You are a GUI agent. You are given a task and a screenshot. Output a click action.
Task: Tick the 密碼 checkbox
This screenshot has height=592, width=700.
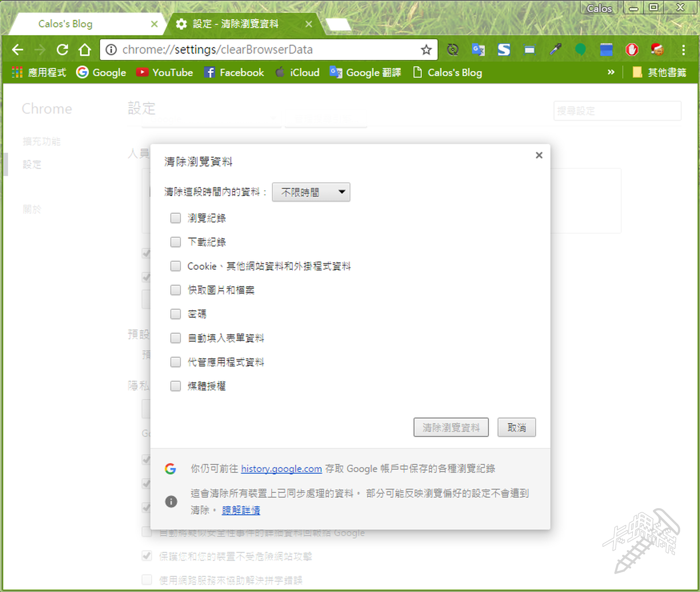click(x=175, y=314)
